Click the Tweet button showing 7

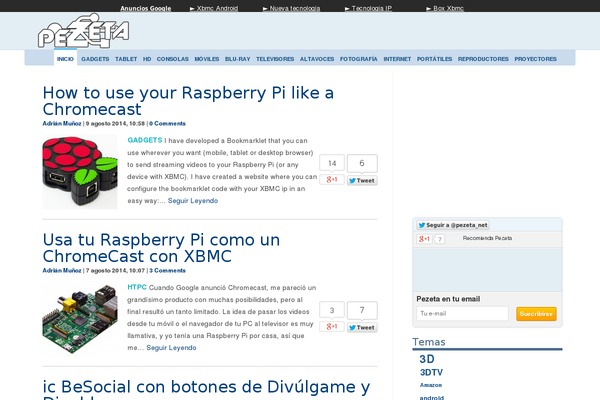pos(362,328)
